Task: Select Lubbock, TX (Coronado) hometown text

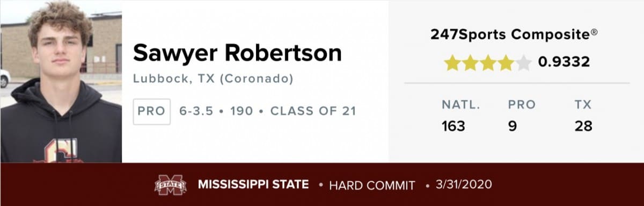Action: [x=213, y=79]
